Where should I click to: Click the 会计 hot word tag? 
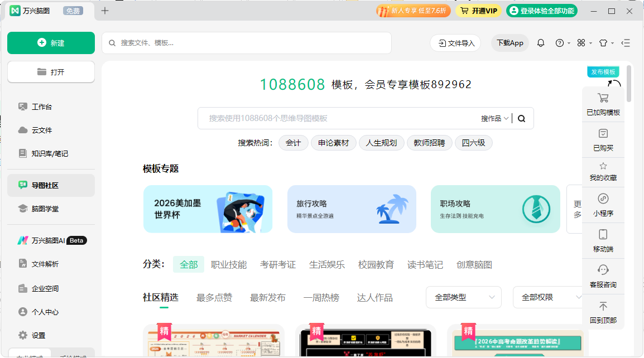[293, 143]
